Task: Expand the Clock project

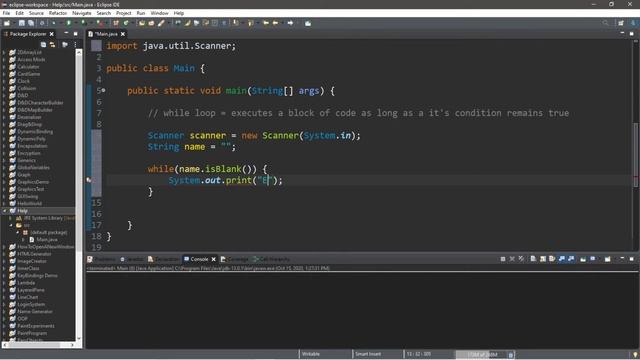Action: (x=4, y=81)
